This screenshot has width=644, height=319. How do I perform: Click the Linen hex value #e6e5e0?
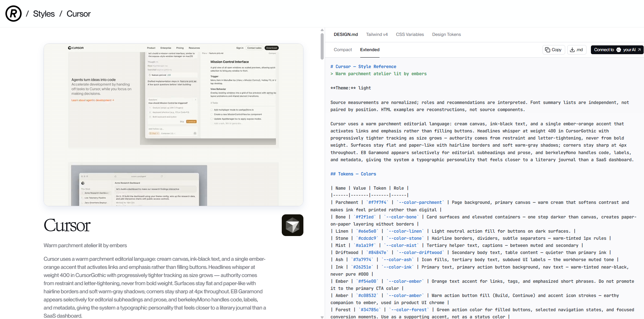click(x=367, y=231)
